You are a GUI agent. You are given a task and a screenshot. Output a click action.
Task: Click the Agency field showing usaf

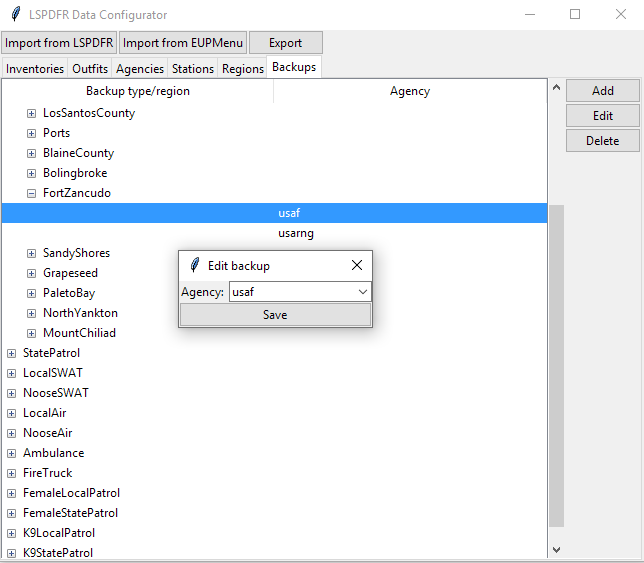click(300, 292)
